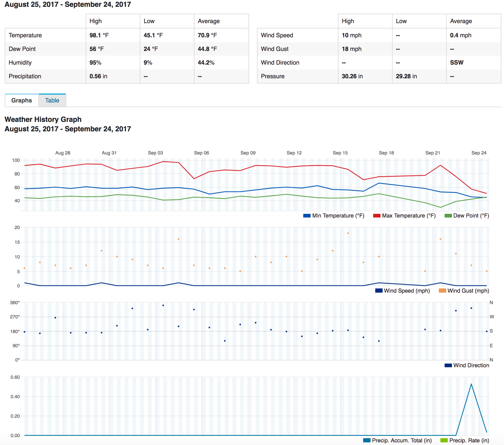
Task: Click the Precipitation row label
Action: (25, 76)
